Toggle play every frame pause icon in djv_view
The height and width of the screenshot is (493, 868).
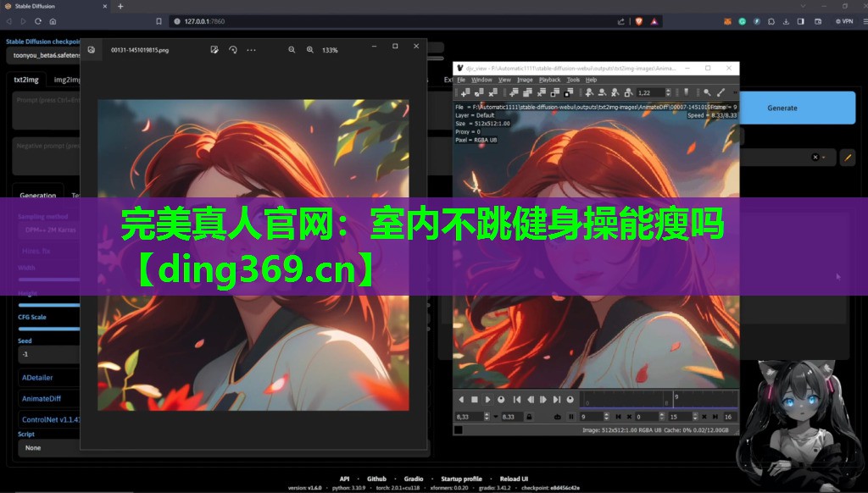tap(571, 417)
